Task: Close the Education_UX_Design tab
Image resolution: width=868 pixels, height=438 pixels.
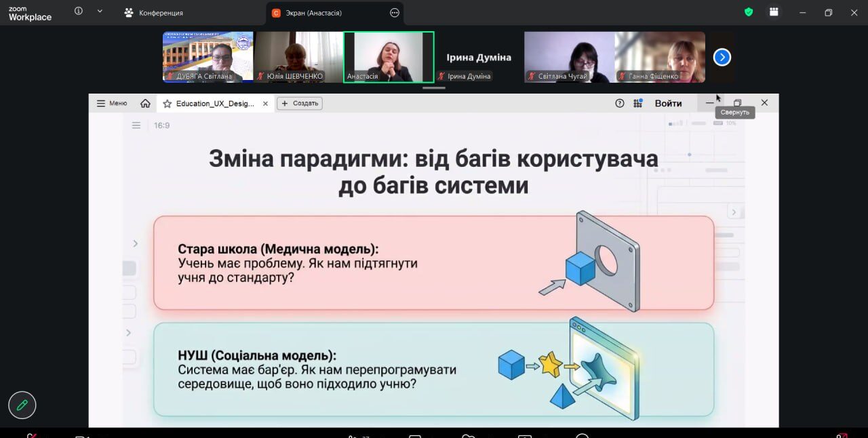Action: click(266, 104)
